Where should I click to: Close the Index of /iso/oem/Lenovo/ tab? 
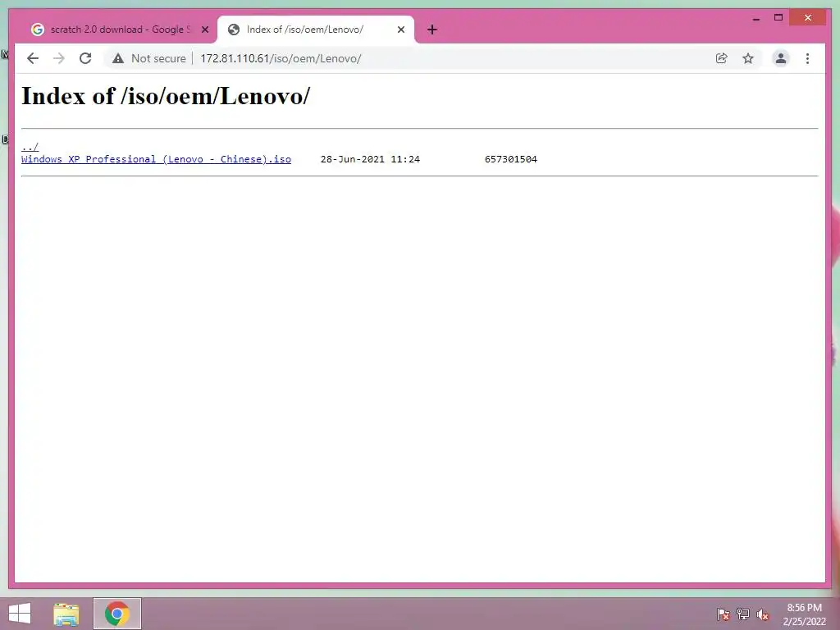coord(400,30)
